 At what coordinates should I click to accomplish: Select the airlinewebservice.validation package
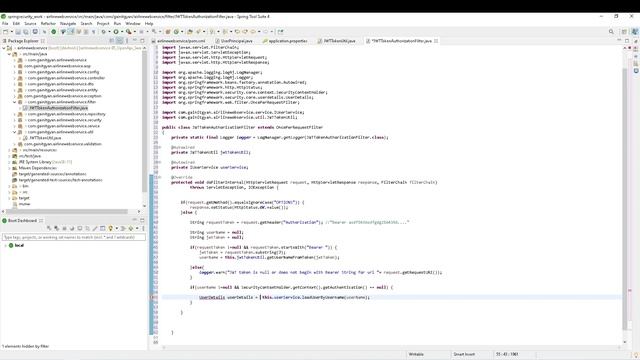tap(60, 144)
